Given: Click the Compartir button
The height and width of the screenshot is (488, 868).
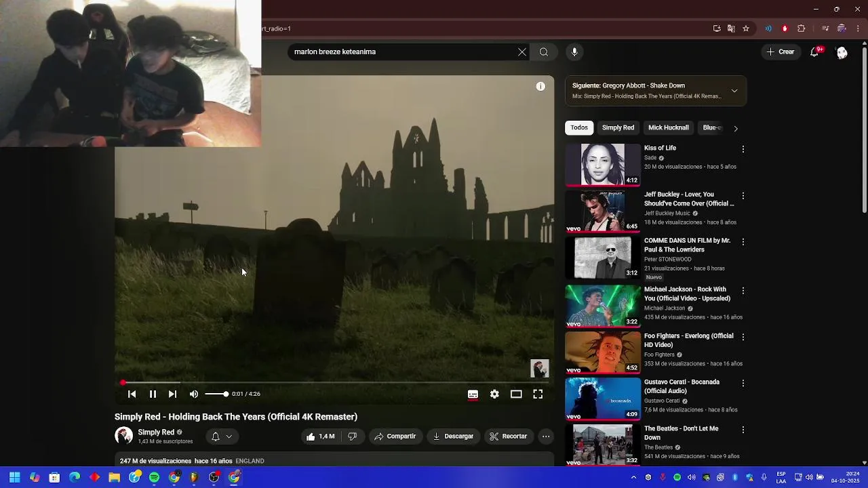Looking at the screenshot, I should [395, 436].
